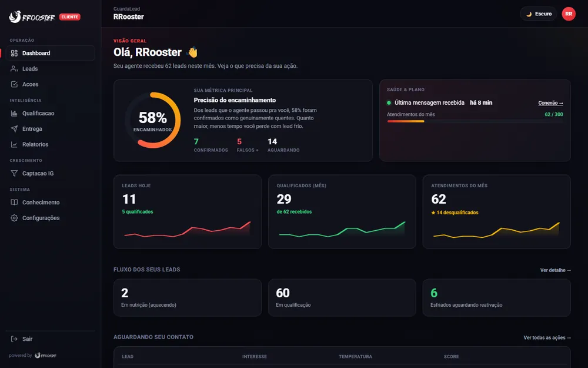Open the Dashboard grid icon
The height and width of the screenshot is (368, 588).
click(14, 53)
